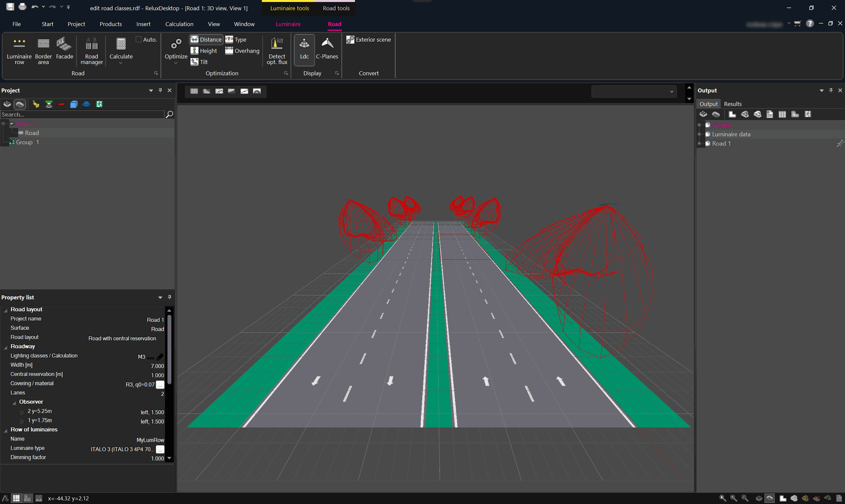This screenshot has width=845, height=504.
Task: Open the Optimization group dialog launcher
Action: pos(286,73)
